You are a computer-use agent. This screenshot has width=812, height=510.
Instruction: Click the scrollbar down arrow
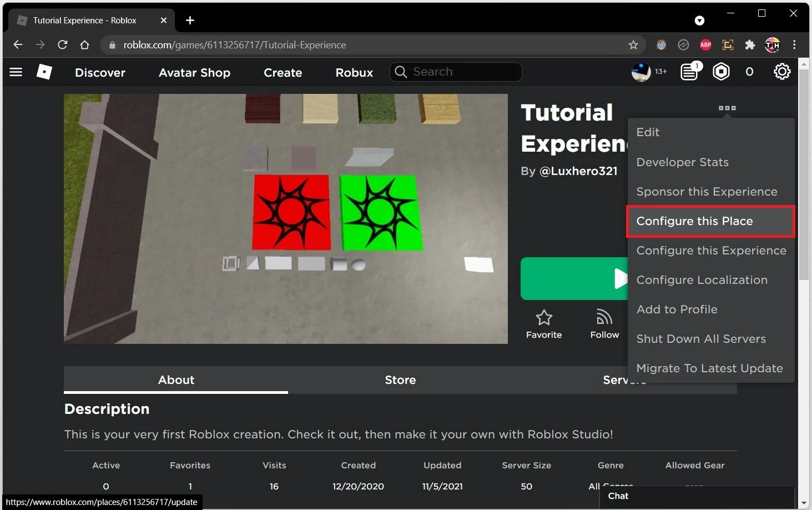pos(803,503)
